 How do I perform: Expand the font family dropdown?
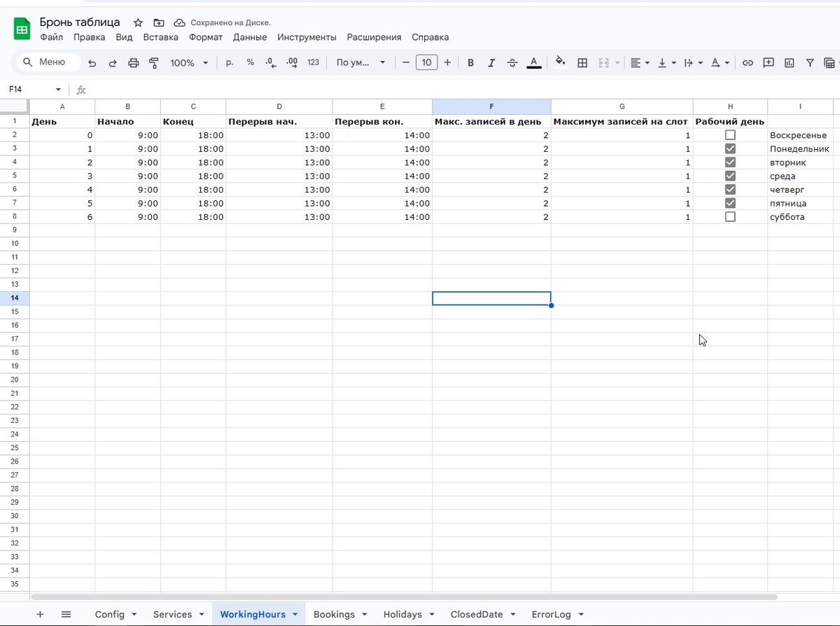(360, 63)
